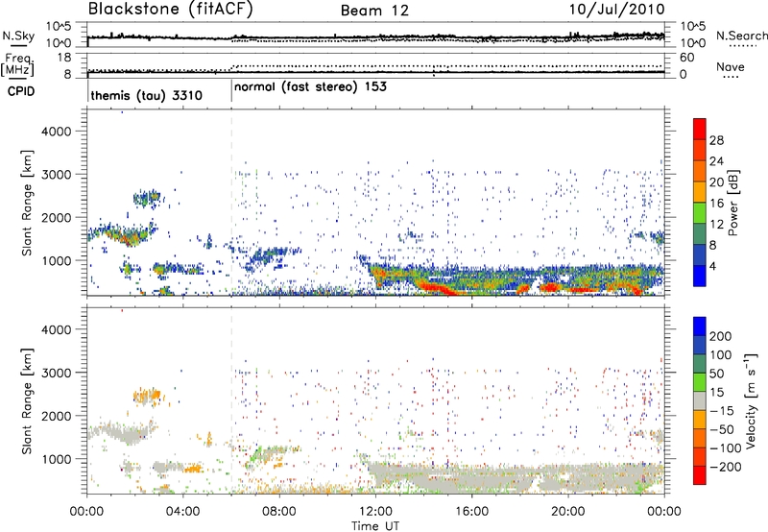This screenshot has height=532, width=768.
Task: Click 'themis (tau) 3310' CPID text
Action: tap(147, 95)
